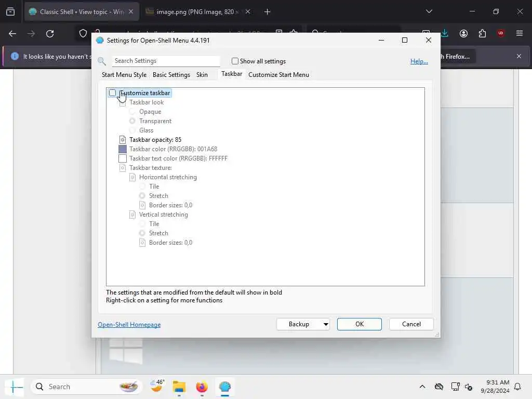Click the Taskbar opacity setting icon
532x399 pixels.
(x=123, y=139)
